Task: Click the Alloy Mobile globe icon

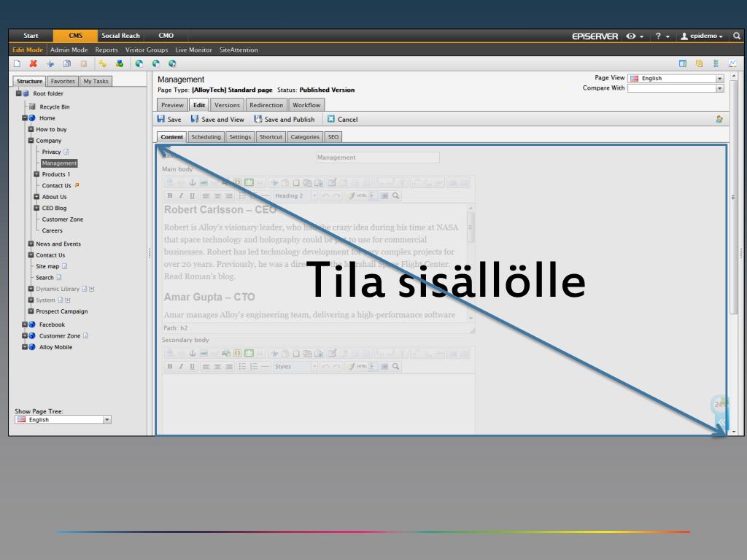Action: pos(32,347)
